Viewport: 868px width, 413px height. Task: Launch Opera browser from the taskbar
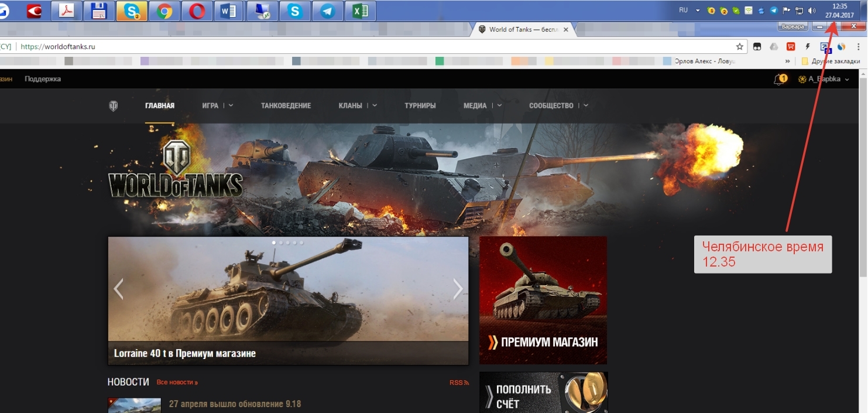point(197,11)
